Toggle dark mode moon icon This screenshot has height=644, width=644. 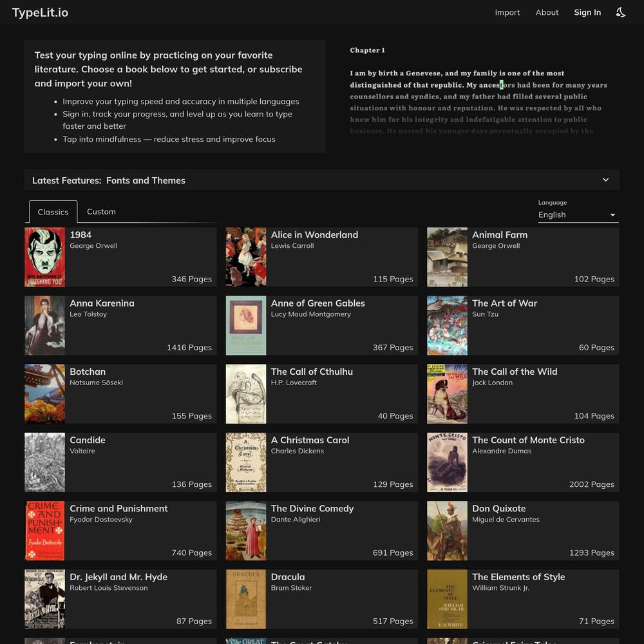coord(621,12)
